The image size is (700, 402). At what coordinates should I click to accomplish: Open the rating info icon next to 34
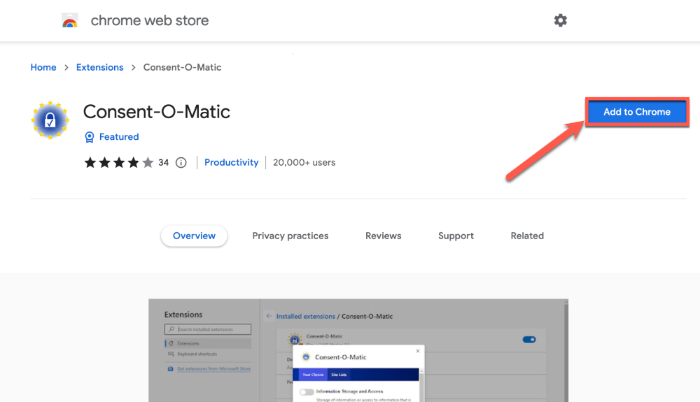coord(181,163)
